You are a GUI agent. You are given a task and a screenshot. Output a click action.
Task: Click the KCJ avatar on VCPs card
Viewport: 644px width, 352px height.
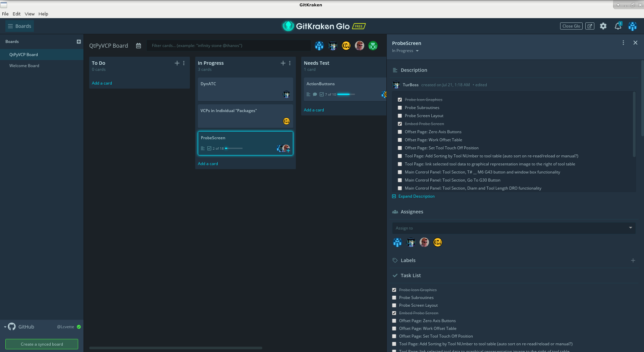tap(286, 121)
